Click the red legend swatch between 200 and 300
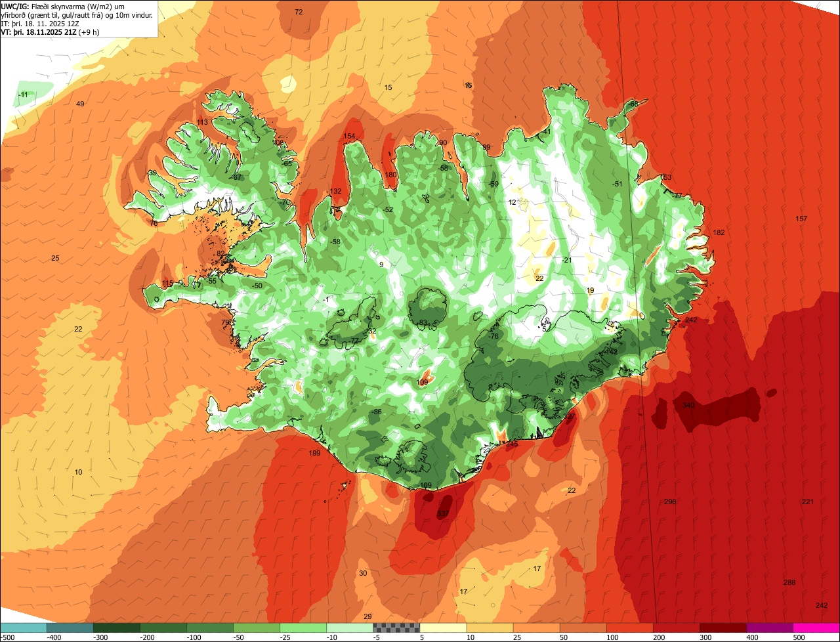 coord(677,628)
